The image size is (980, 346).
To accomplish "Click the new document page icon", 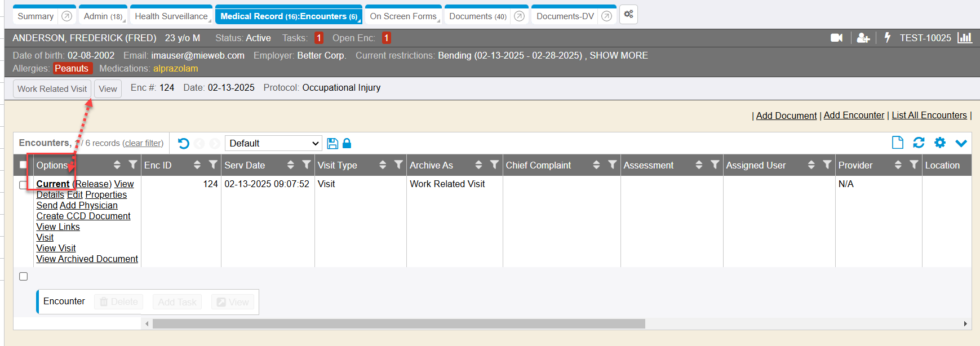I will coord(897,143).
